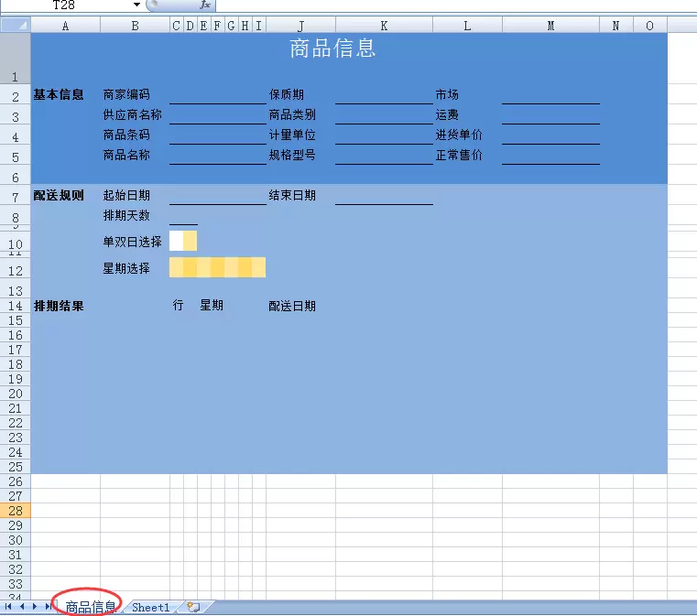This screenshot has height=616, width=697.
Task: Select the 商品信息 sheet tab
Action: click(90, 607)
